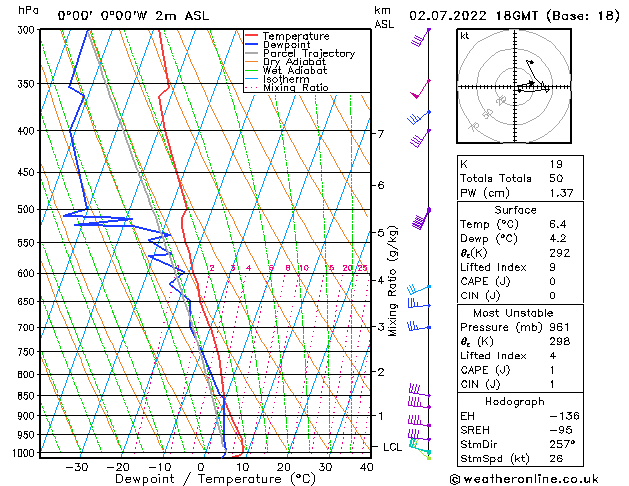
Task: Click the 1000 hPa pressure axis label
Action: point(24,453)
